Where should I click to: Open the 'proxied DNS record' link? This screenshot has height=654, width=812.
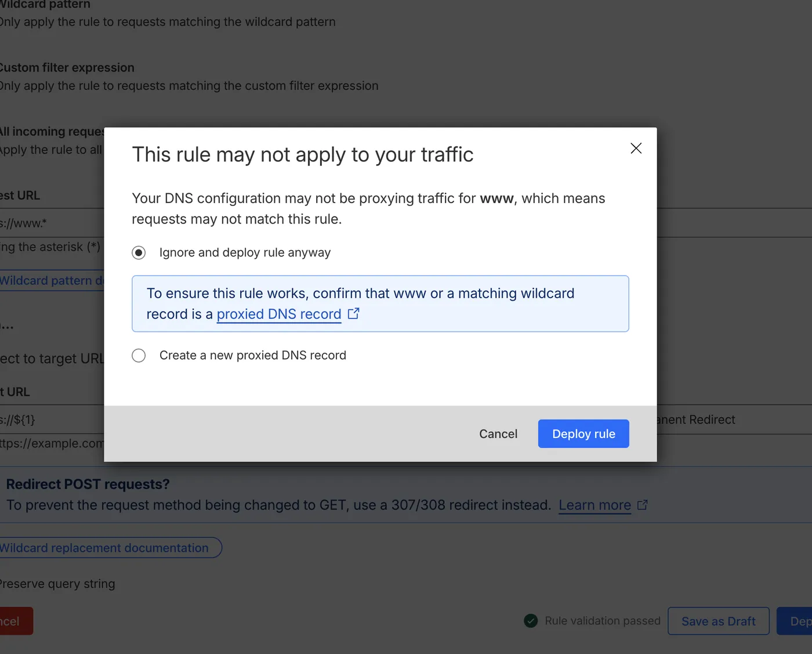click(279, 314)
